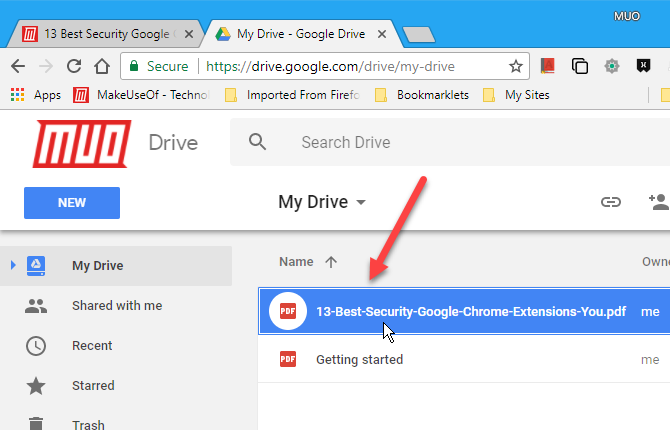Select the Getting started file

coord(464,359)
